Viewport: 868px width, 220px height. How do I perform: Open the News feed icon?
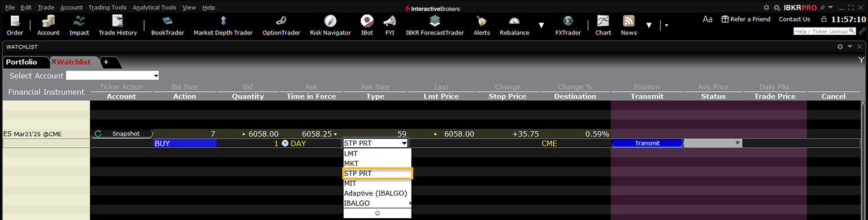point(629,26)
